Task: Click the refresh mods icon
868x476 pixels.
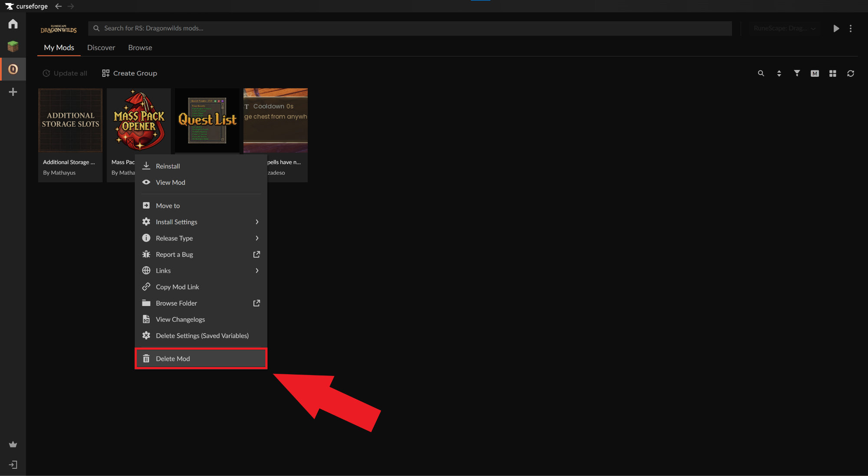Action: click(x=851, y=73)
